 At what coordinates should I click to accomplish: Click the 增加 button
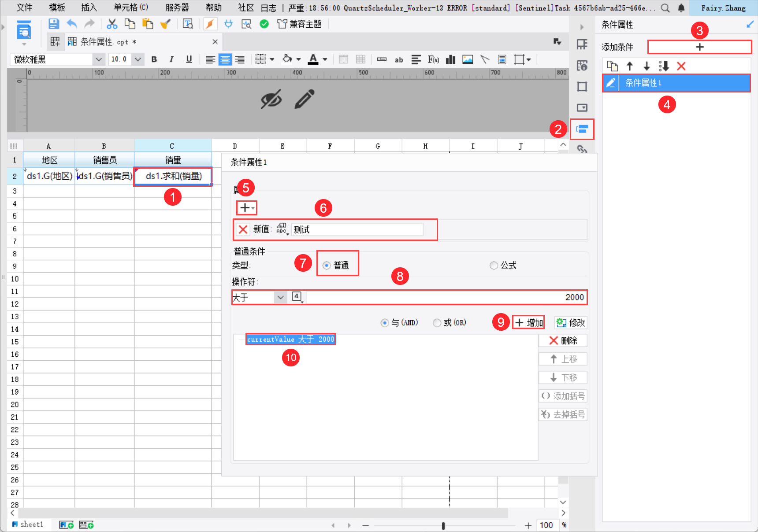pos(528,323)
